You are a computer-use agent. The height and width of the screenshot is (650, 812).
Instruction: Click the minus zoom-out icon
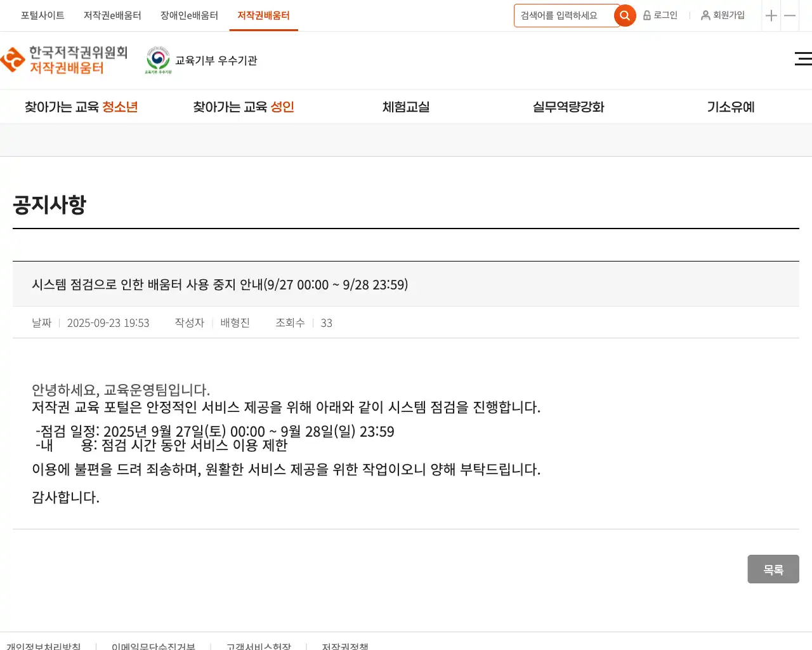click(x=790, y=16)
